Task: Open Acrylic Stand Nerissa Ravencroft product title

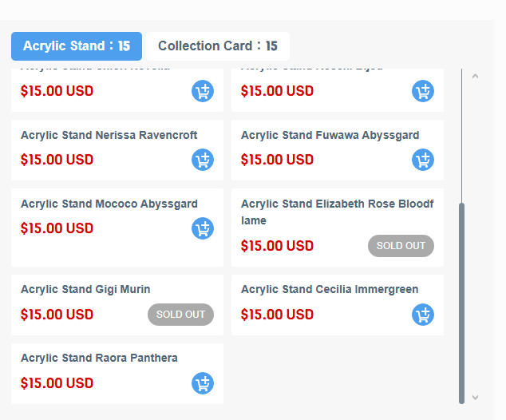Action: [x=109, y=135]
